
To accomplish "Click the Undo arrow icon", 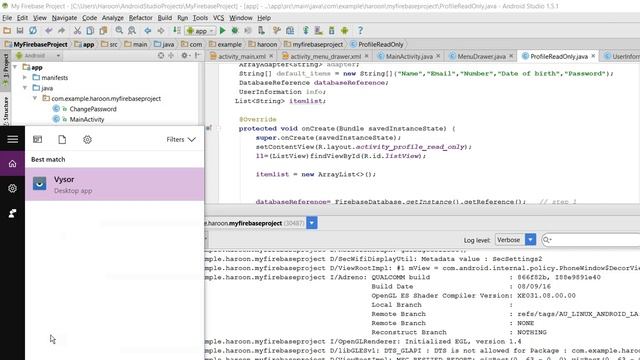I will [49, 31].
